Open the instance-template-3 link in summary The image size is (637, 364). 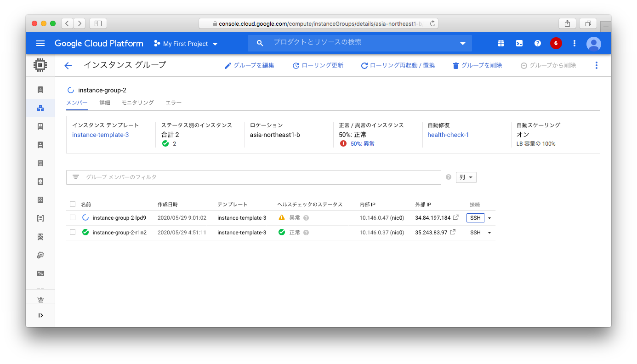click(100, 135)
